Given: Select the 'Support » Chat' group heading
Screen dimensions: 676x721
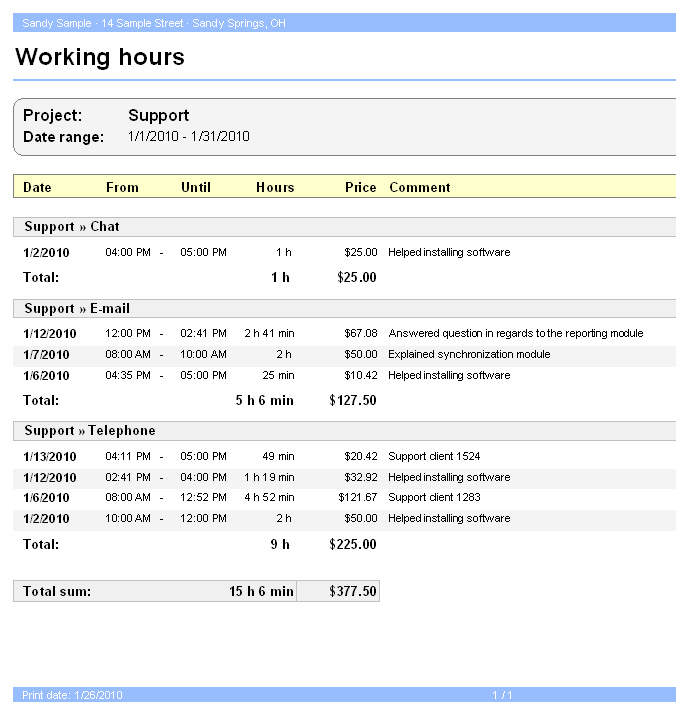Looking at the screenshot, I should [x=72, y=226].
